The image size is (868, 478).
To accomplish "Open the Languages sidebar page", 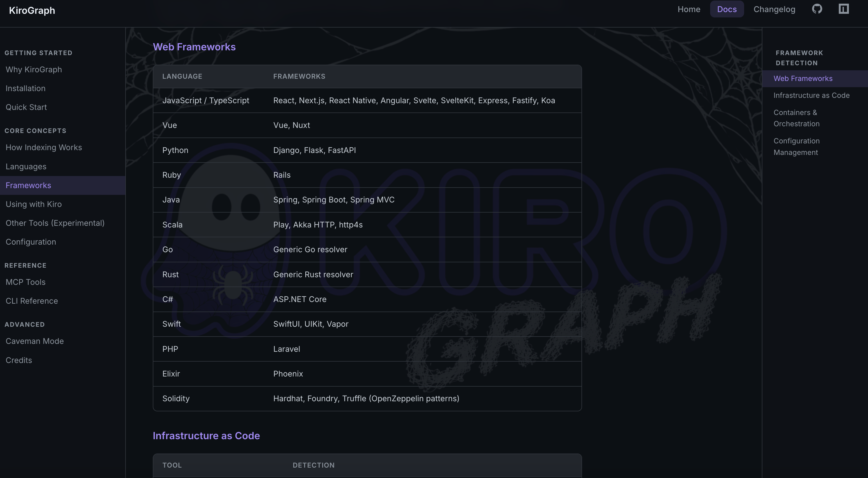I will (x=26, y=167).
